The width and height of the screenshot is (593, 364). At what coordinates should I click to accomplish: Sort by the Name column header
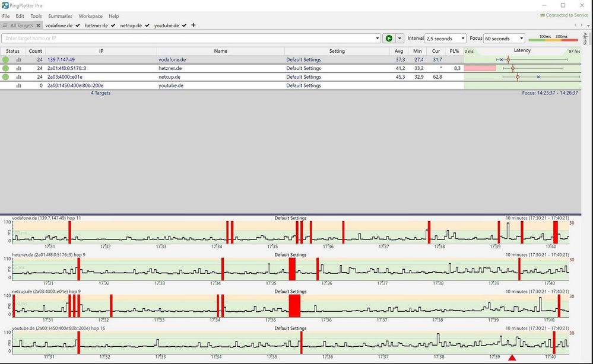(220, 51)
